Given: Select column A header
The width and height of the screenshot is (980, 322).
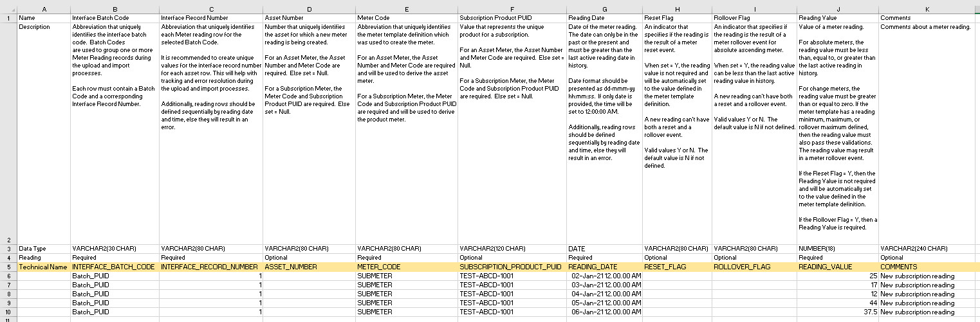Looking at the screenshot, I should pos(44,9).
